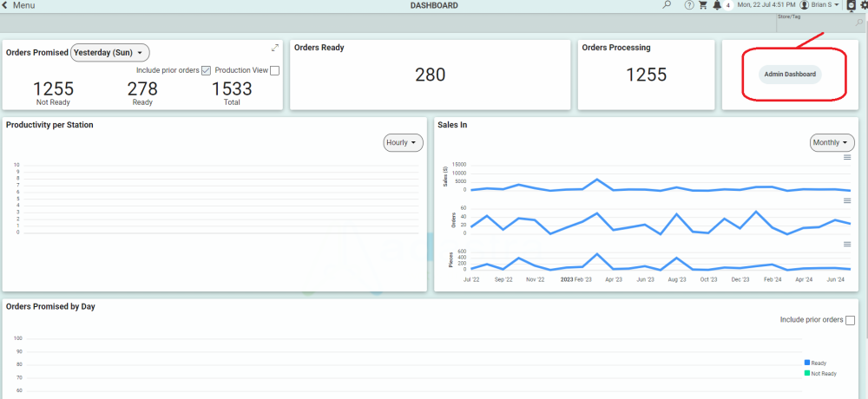868x399 pixels.
Task: Click the Orders Processing card title
Action: coord(616,48)
